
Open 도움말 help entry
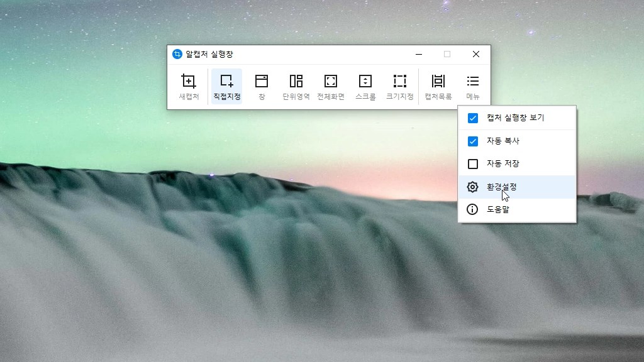(517, 210)
